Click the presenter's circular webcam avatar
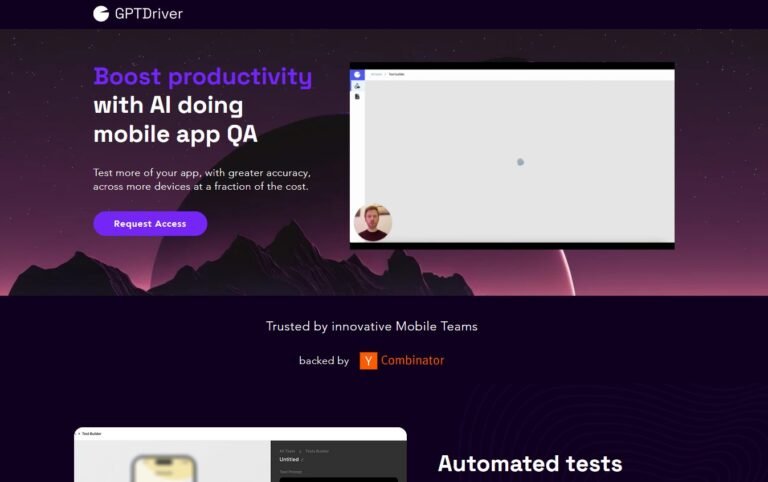The height and width of the screenshot is (482, 768). click(373, 222)
